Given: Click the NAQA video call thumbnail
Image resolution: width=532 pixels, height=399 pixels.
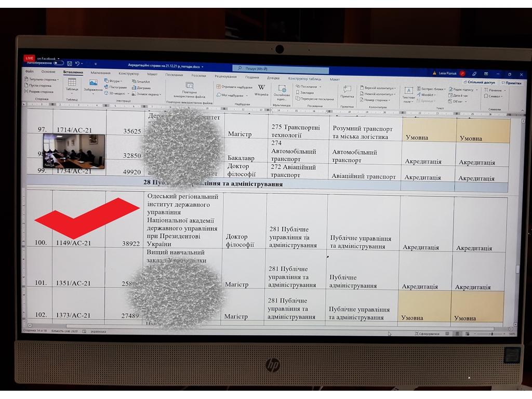Looking at the screenshot, I should [74, 151].
